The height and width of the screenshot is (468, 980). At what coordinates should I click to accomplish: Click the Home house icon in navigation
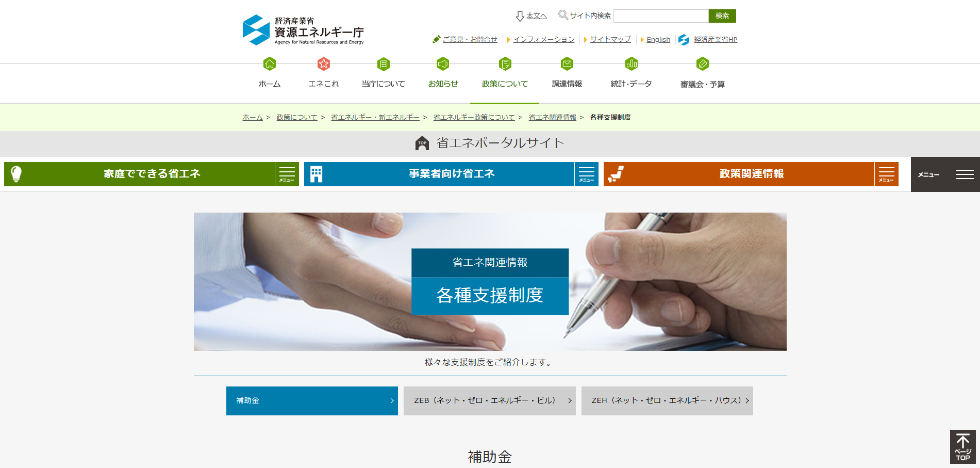[269, 64]
